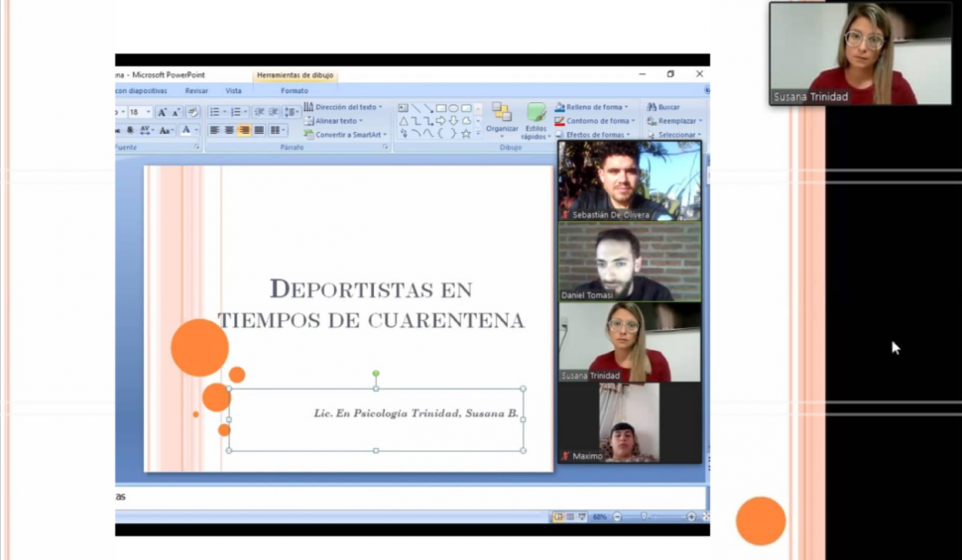962x560 pixels.
Task: Switch to the Formato tab
Action: click(x=295, y=90)
